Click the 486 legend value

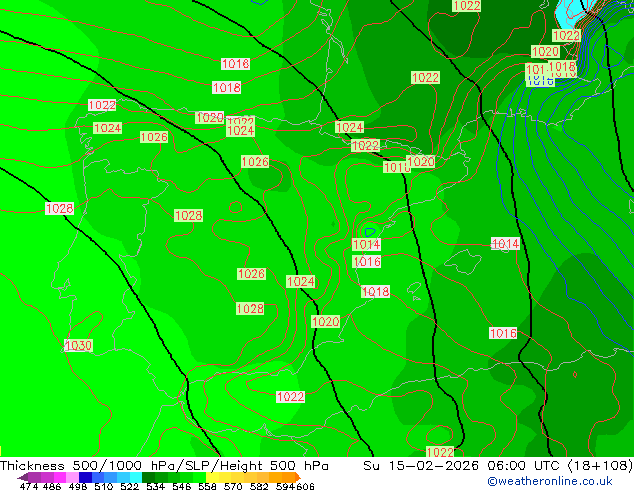[x=52, y=486]
